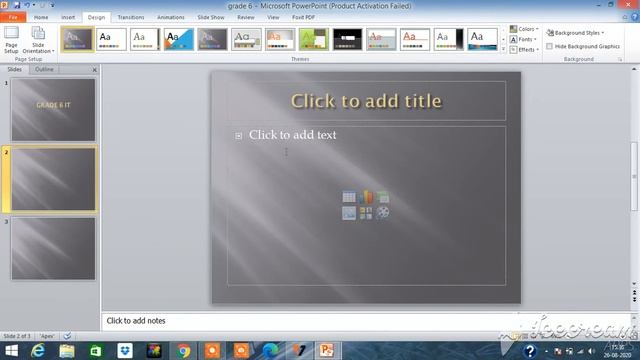This screenshot has width=640, height=360.
Task: Close the slides pane with the X
Action: point(94,70)
